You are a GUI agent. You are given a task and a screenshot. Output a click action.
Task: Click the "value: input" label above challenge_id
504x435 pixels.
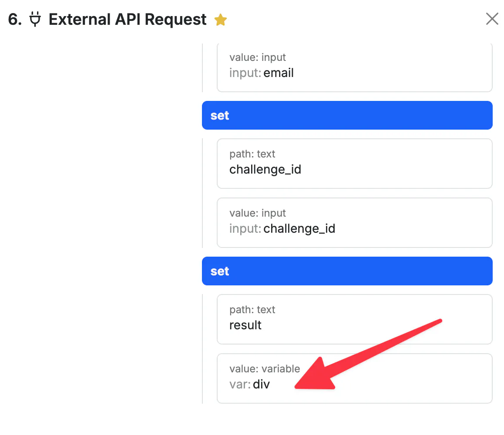coord(258,213)
